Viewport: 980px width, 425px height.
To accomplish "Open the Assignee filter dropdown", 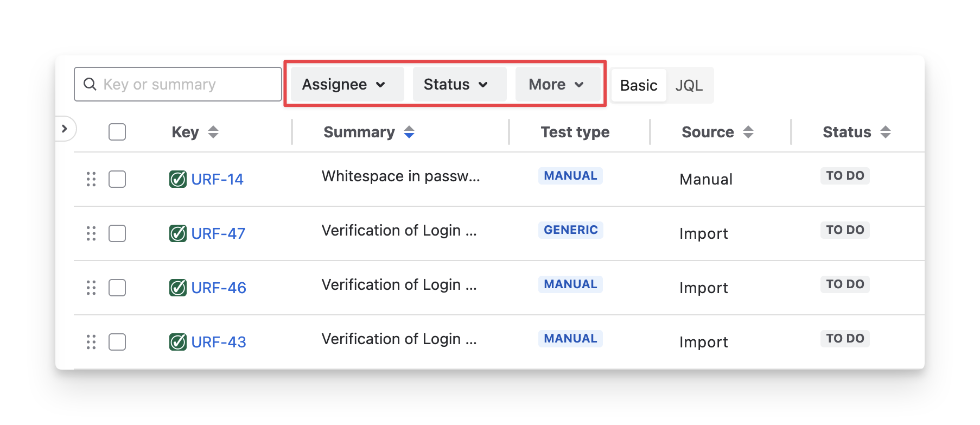I will (x=344, y=85).
